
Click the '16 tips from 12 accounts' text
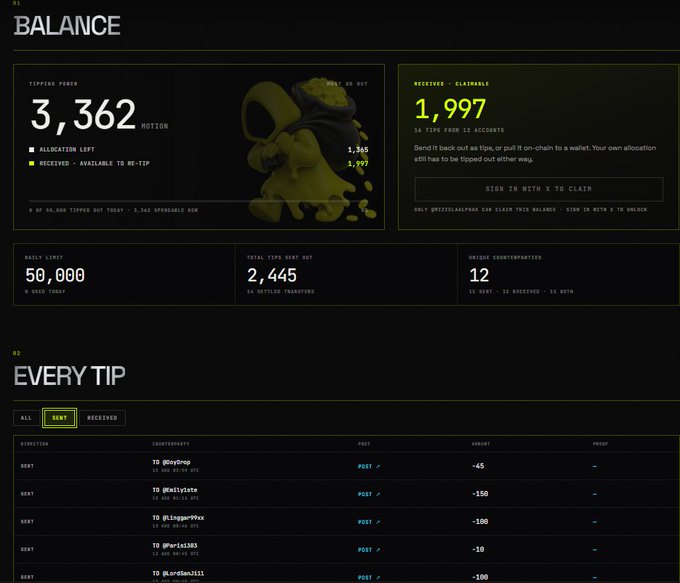pos(459,130)
